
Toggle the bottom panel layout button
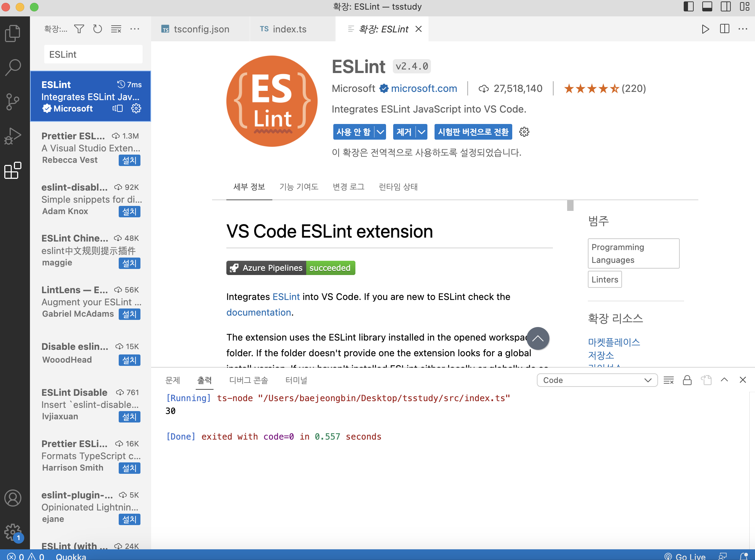707,7
